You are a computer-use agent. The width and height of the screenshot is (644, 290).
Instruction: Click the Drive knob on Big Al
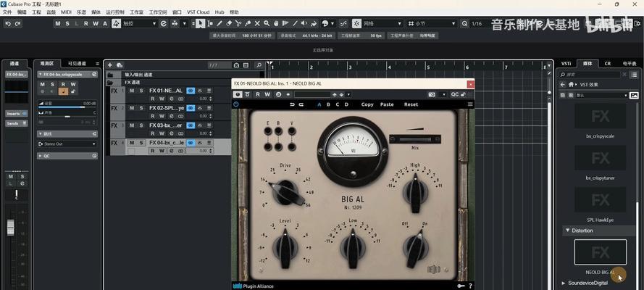(285, 192)
